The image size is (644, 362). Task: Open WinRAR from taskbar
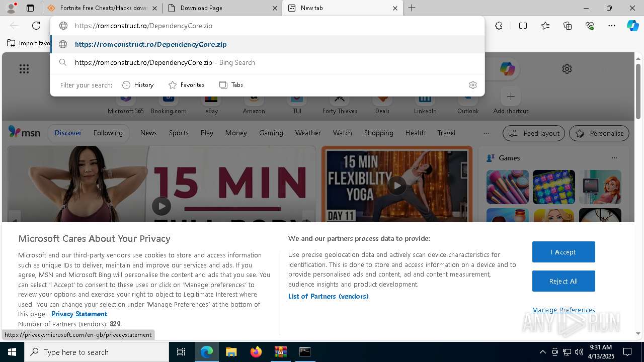(x=280, y=352)
